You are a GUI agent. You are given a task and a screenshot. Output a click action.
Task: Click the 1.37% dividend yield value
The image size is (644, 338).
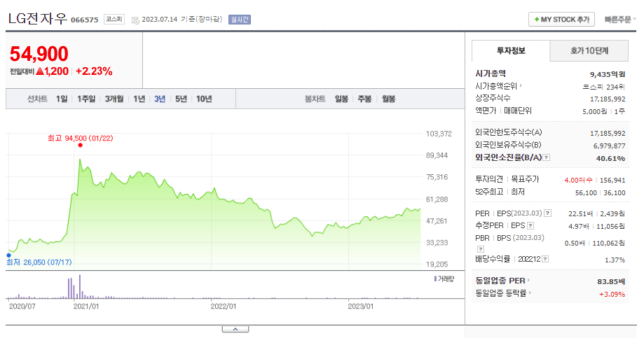[615, 260]
